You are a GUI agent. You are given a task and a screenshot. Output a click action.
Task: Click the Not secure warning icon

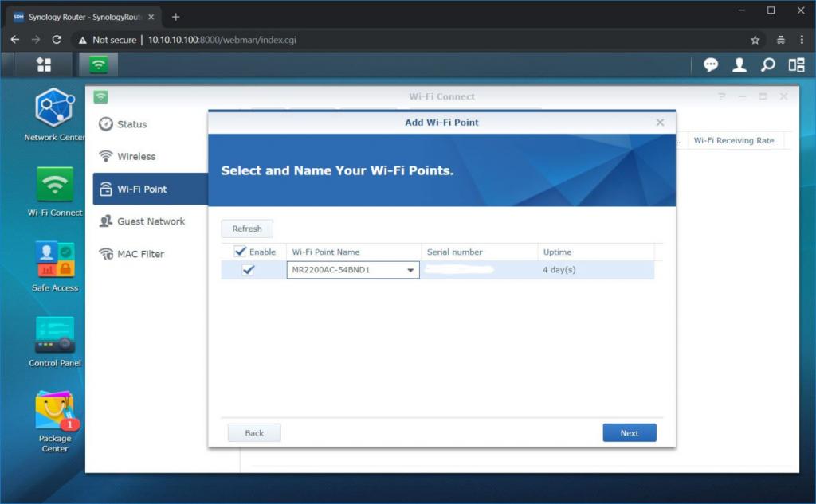click(82, 40)
